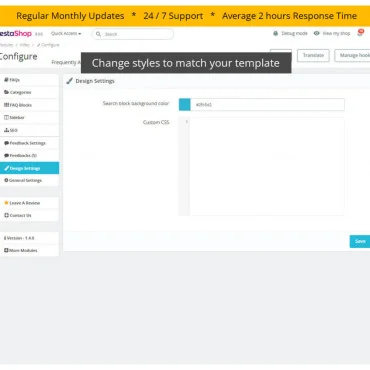Click the FAQ Blocks grid icon
This screenshot has width=370, height=370.
(x=6, y=105)
